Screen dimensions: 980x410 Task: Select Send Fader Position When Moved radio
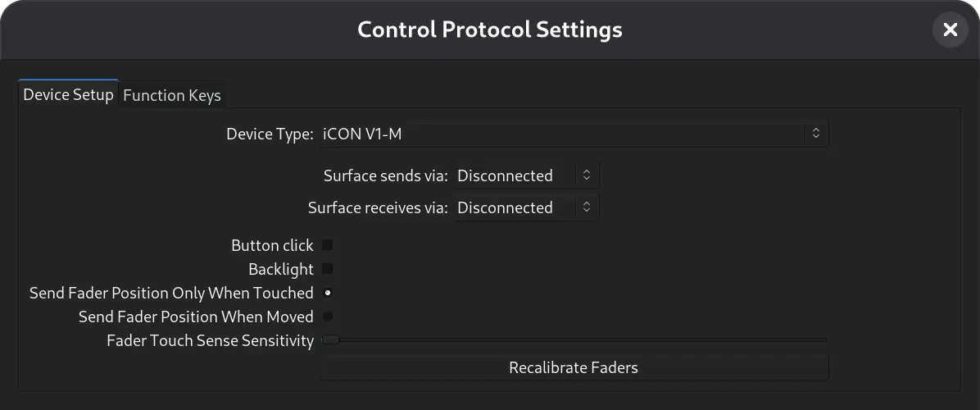328,317
